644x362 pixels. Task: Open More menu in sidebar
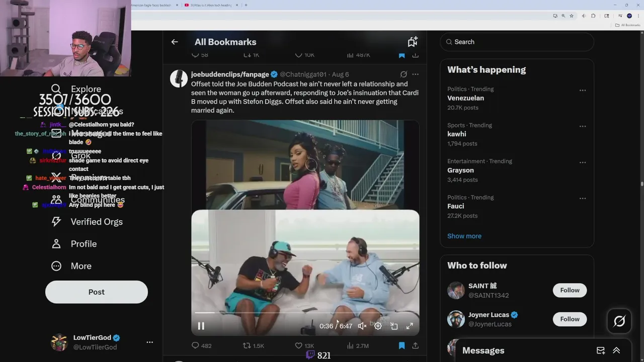[71, 266]
